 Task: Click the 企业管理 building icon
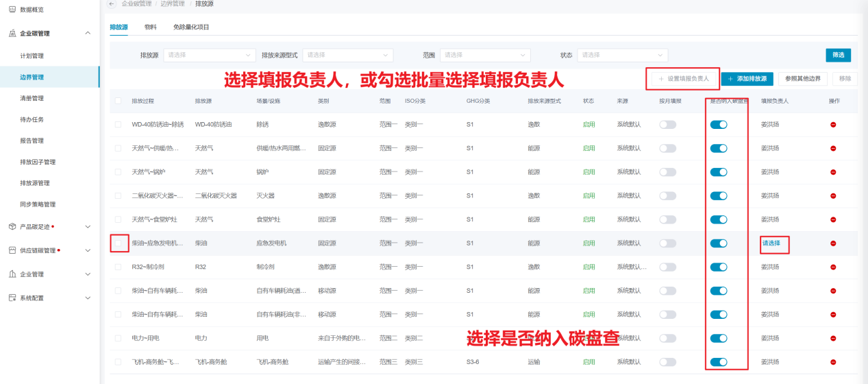pos(12,274)
